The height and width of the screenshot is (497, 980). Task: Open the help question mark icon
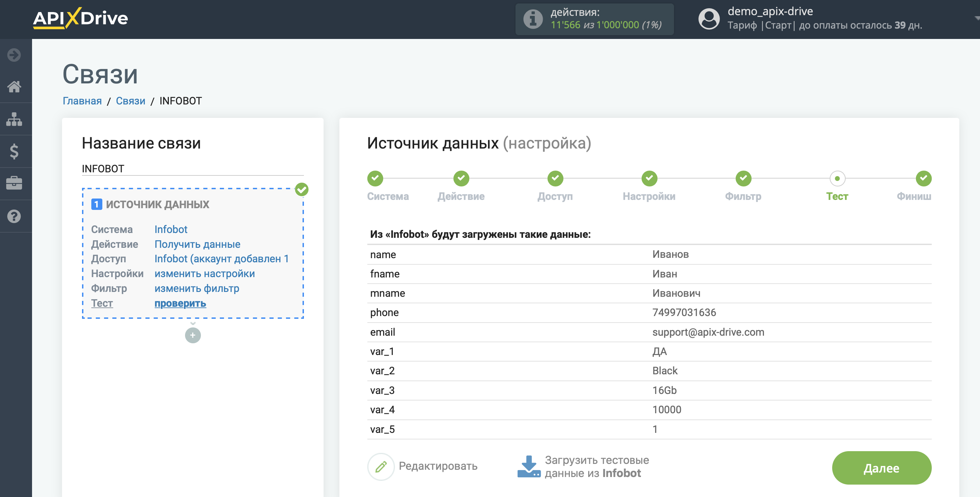point(14,216)
